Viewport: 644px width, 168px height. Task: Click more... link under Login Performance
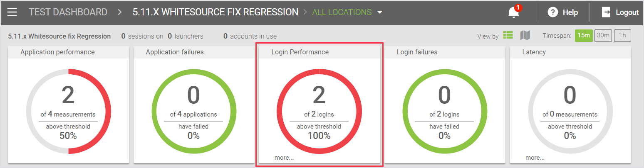click(284, 158)
